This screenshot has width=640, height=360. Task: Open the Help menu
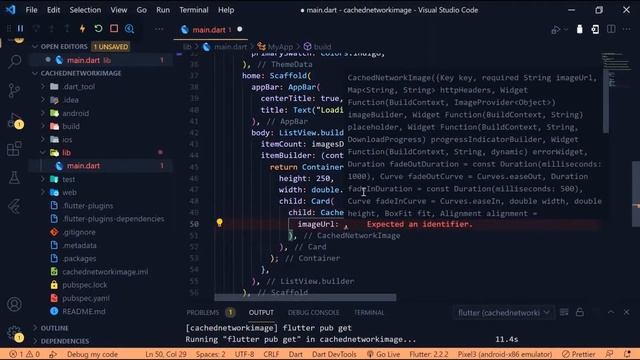(226, 10)
